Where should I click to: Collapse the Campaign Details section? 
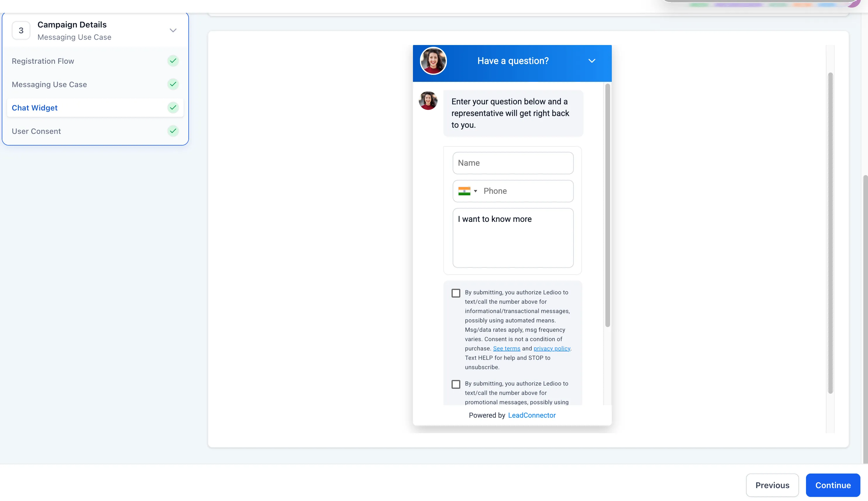pos(173,30)
